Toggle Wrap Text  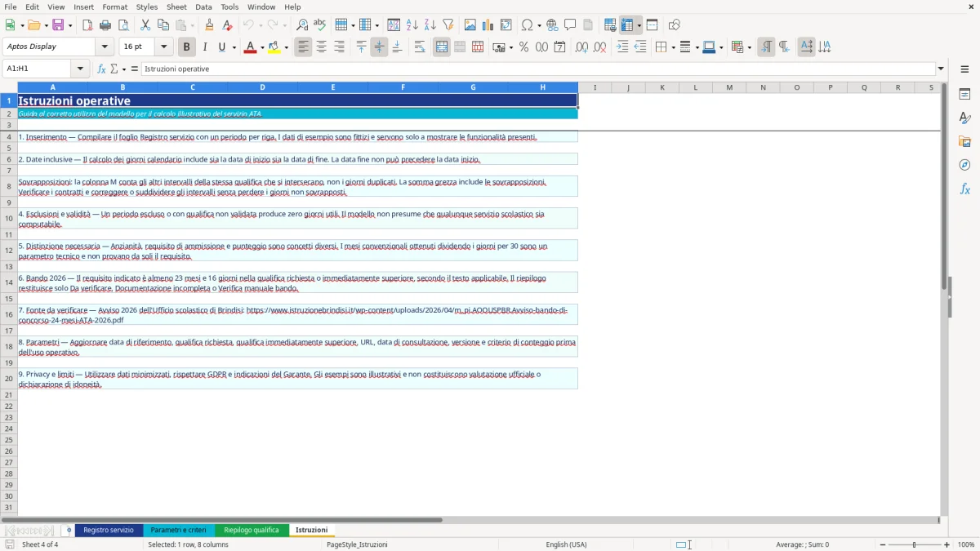(420, 47)
